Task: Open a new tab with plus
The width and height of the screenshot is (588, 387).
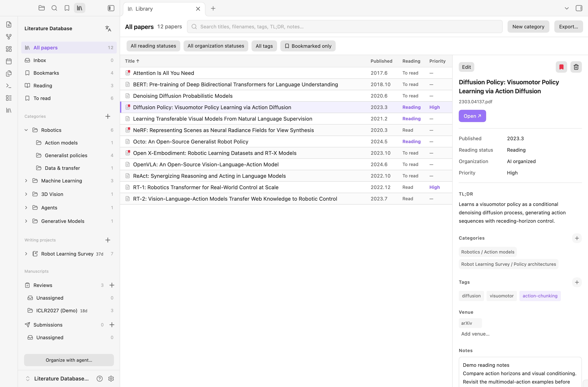Action: pyautogui.click(x=213, y=8)
